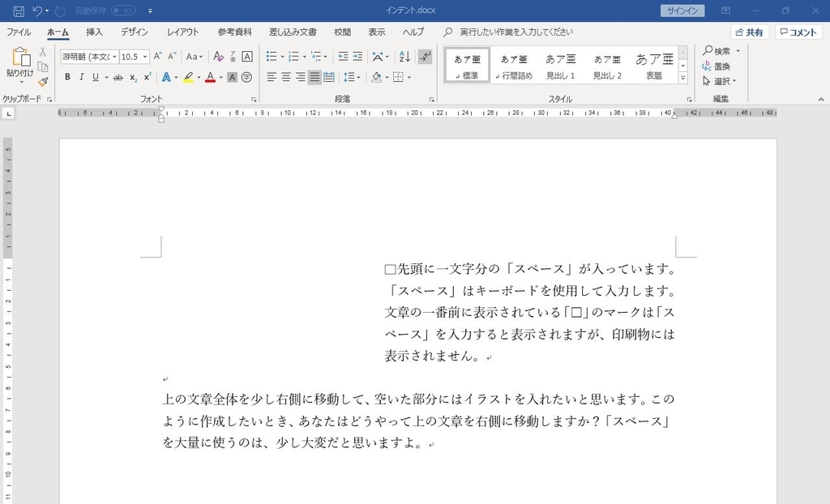Click the superscript icon
The width and height of the screenshot is (830, 504).
tap(147, 76)
